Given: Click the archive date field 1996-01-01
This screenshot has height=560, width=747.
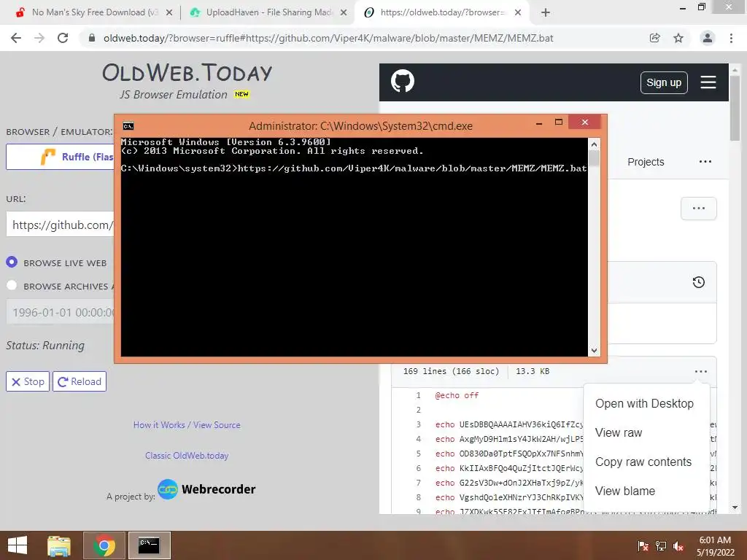Looking at the screenshot, I should [60, 312].
